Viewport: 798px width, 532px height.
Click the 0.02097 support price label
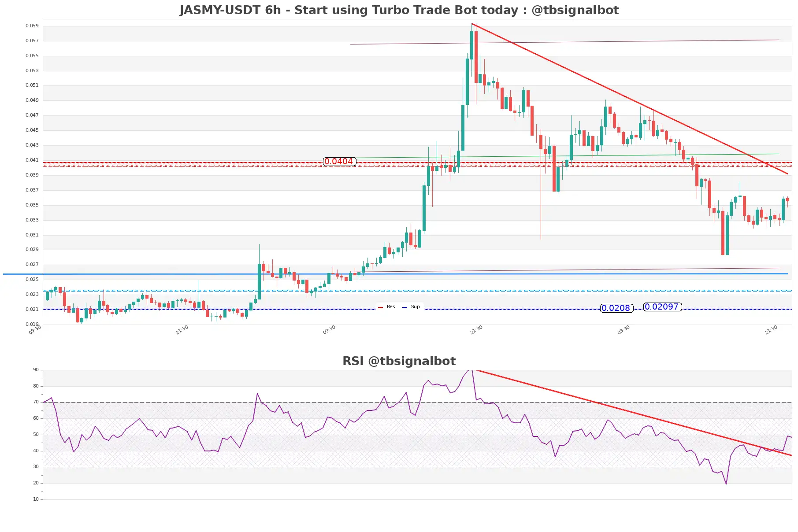pos(662,307)
